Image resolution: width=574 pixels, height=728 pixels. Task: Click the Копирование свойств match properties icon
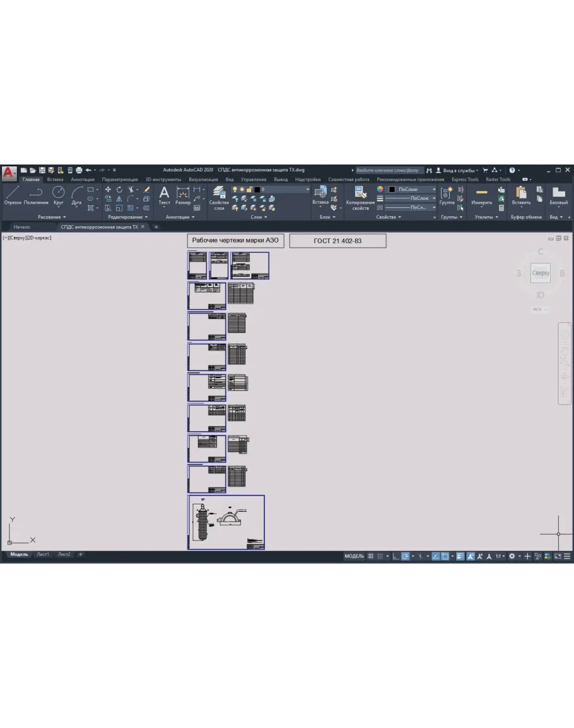click(x=360, y=197)
